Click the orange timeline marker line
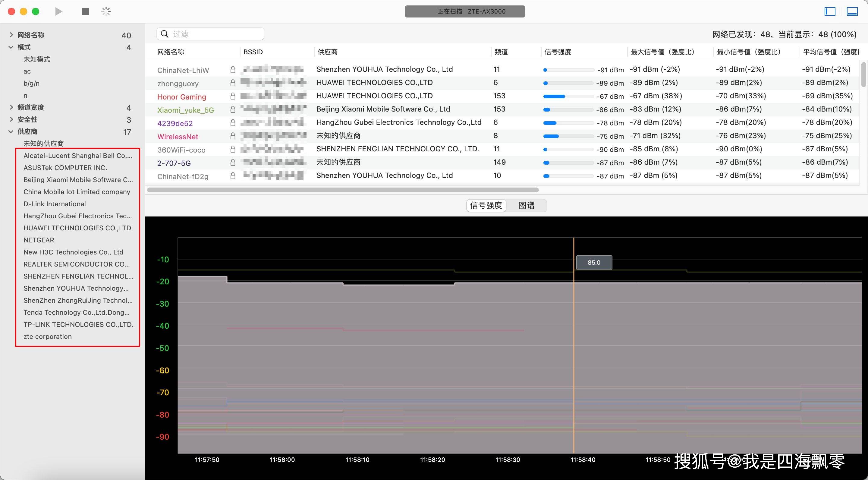Image resolution: width=868 pixels, height=480 pixels. (x=574, y=337)
